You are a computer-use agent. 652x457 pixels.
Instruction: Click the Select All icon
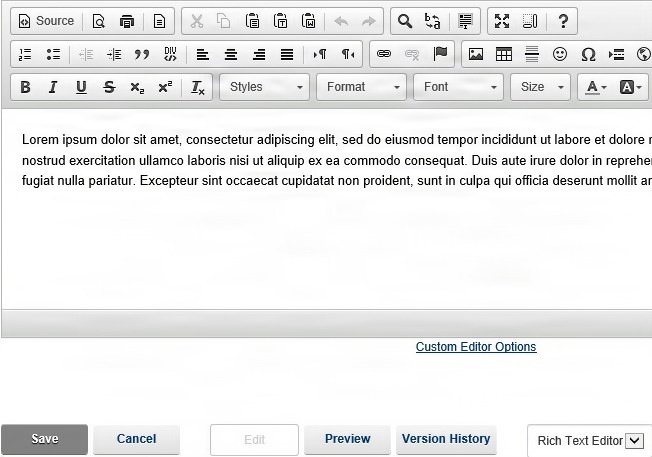click(x=465, y=21)
